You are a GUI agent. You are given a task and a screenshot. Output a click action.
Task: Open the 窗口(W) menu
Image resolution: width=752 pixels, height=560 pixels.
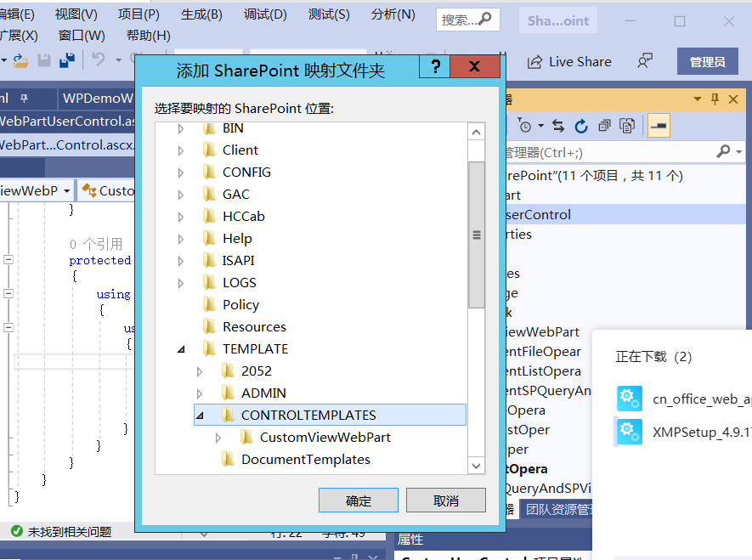tap(82, 36)
